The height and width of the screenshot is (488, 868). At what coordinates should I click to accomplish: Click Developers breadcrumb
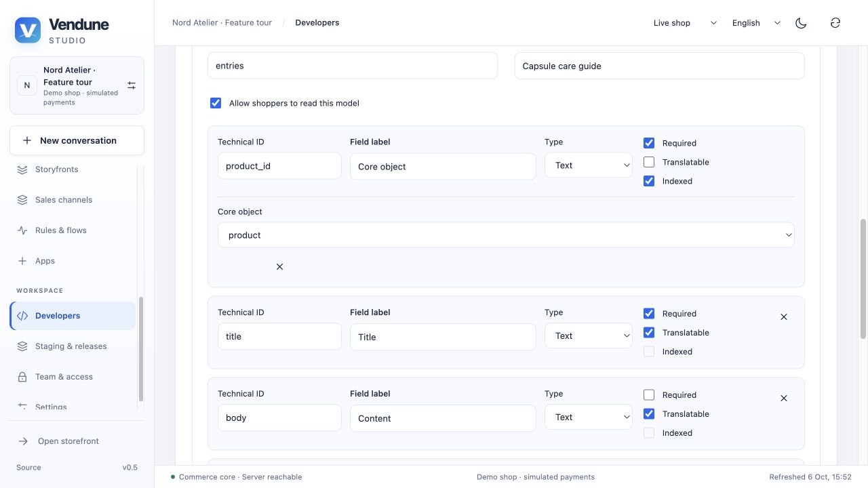pyautogui.click(x=317, y=23)
